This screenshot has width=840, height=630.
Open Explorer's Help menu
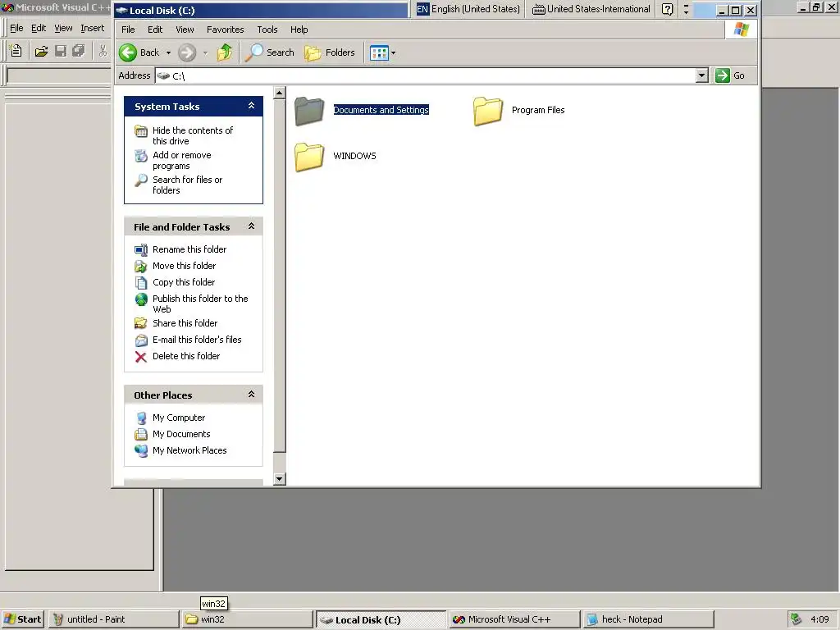299,30
